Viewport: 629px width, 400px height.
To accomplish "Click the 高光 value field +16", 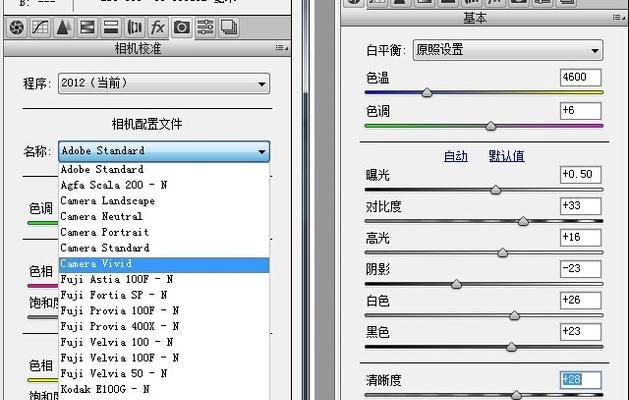I will tap(580, 238).
